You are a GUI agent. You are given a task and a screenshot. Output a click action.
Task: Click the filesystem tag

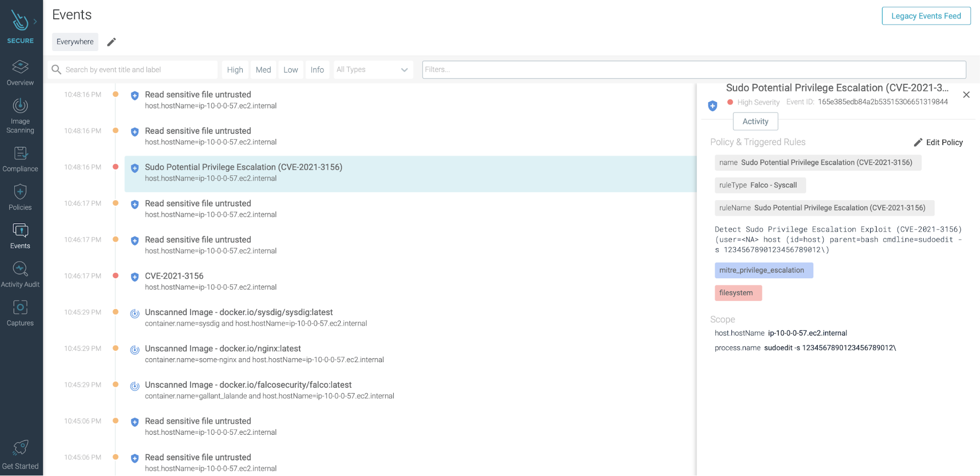tap(738, 293)
